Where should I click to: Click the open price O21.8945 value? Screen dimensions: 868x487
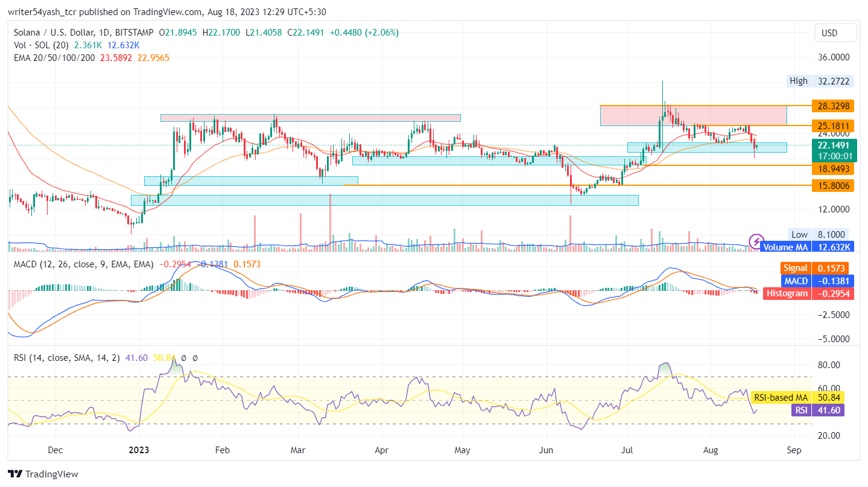point(179,33)
